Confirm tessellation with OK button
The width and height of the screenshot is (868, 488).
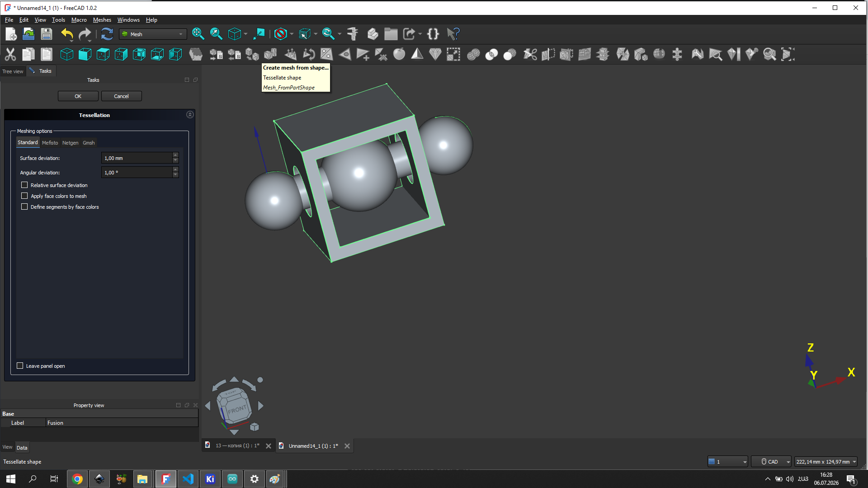click(78, 96)
